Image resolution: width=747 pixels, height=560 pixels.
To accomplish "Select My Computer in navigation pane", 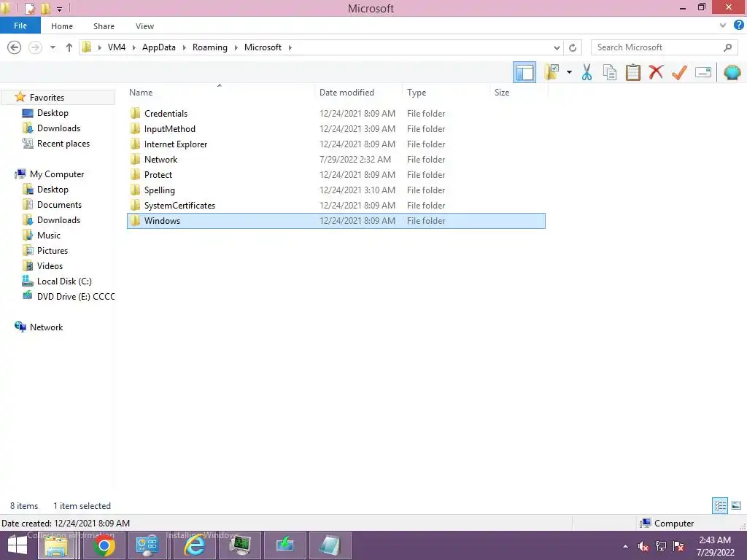I will click(x=57, y=174).
